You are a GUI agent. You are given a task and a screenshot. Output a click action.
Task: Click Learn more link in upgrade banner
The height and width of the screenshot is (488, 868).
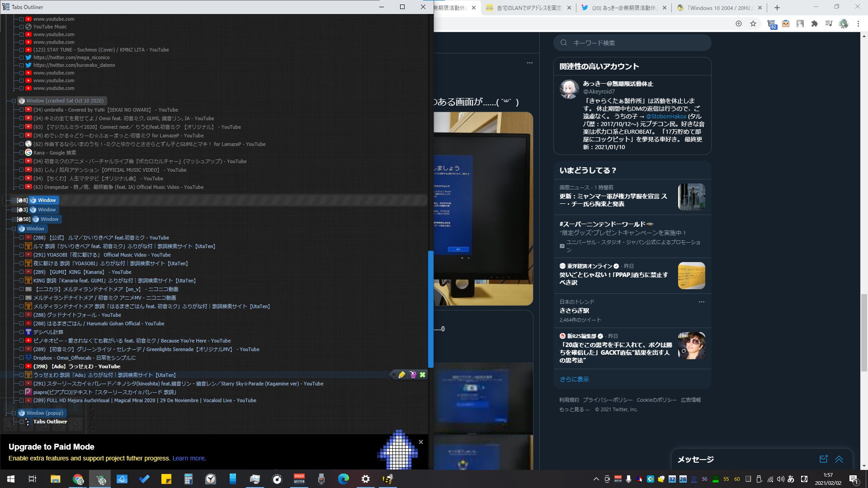pos(189,458)
